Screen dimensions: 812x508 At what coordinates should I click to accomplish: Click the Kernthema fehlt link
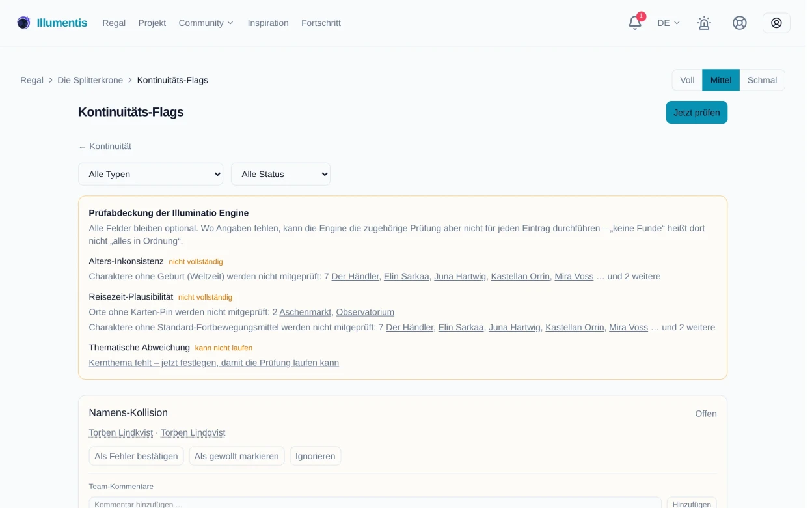[x=213, y=363]
